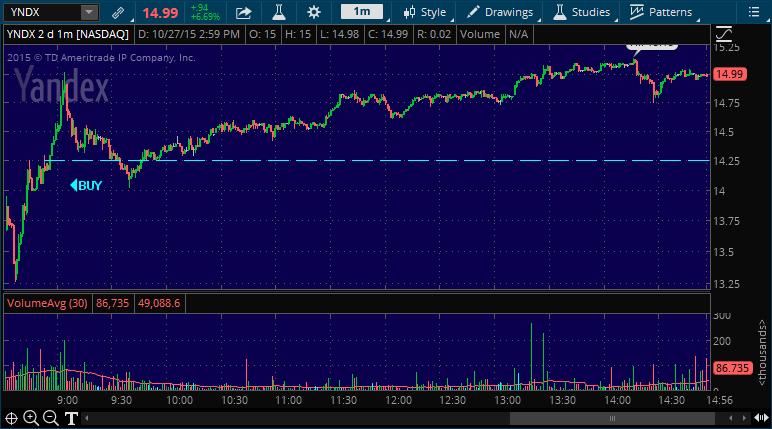Click the Volume label in header
Image resolution: width=772 pixels, height=429 pixels.
(480, 34)
